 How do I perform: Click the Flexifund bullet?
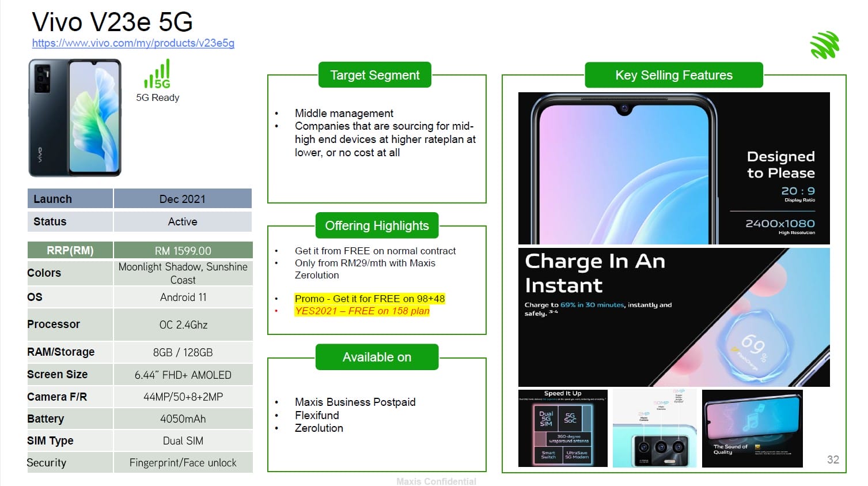tap(317, 415)
